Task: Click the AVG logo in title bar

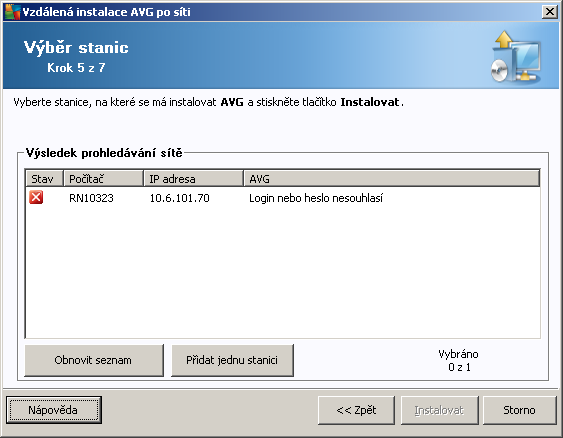Action: (x=12, y=12)
